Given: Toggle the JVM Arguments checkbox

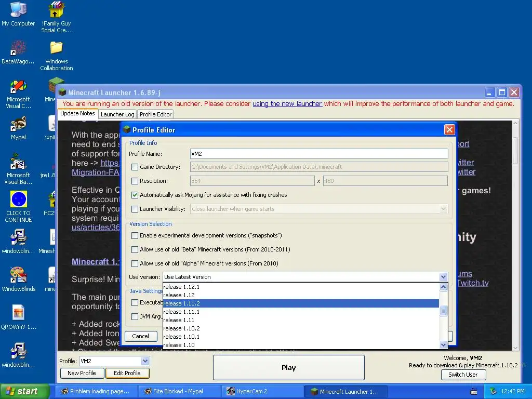Looking at the screenshot, I should [135, 316].
